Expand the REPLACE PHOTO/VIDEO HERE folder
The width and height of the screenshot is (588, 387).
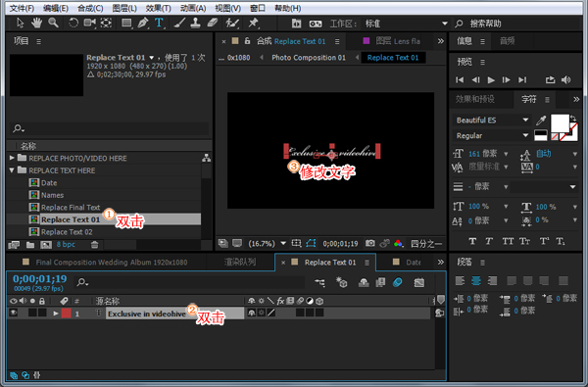pos(12,158)
